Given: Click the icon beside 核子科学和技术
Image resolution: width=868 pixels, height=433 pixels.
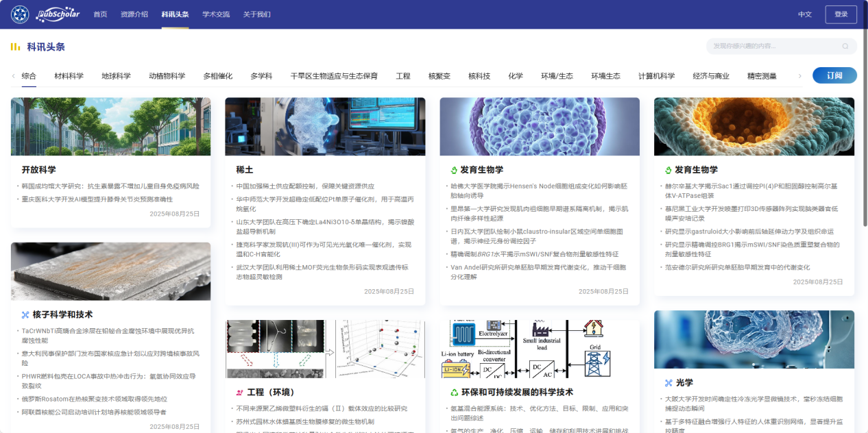Looking at the screenshot, I should coord(25,314).
